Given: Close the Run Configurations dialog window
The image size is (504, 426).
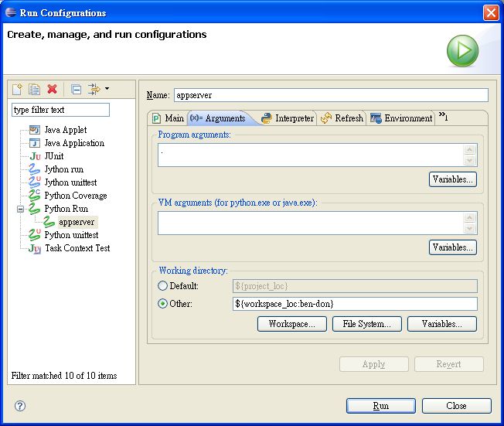Looking at the screenshot, I should coord(491,13).
